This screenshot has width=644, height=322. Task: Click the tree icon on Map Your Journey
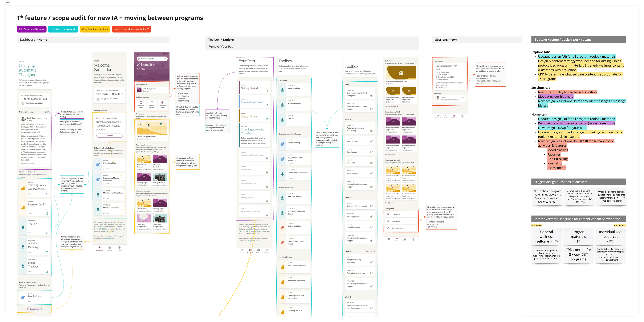pyautogui.click(x=282, y=198)
